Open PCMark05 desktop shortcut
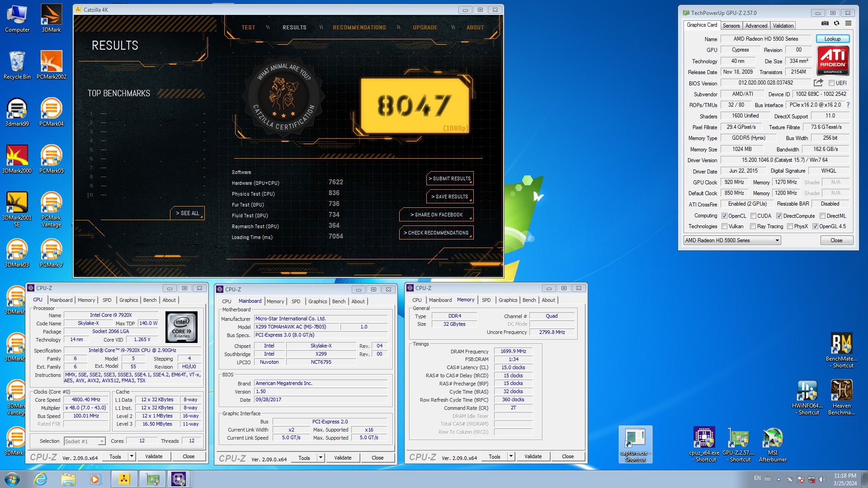This screenshot has width=868, height=488. (51, 160)
